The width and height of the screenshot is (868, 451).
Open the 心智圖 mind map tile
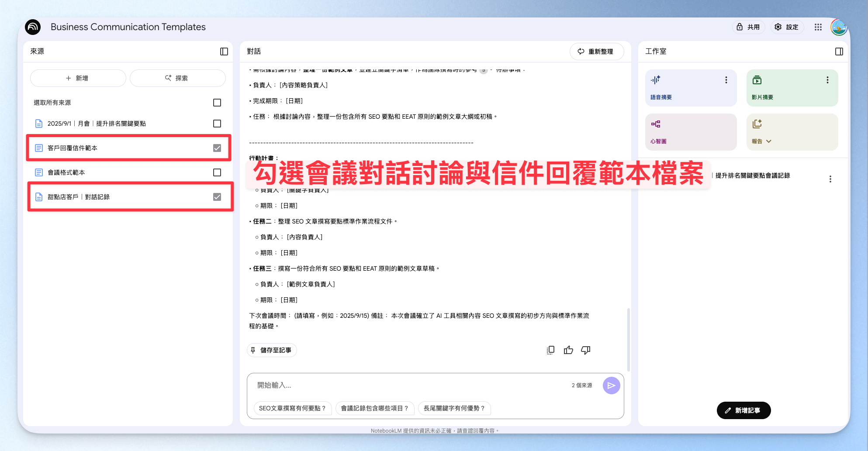[x=691, y=132]
